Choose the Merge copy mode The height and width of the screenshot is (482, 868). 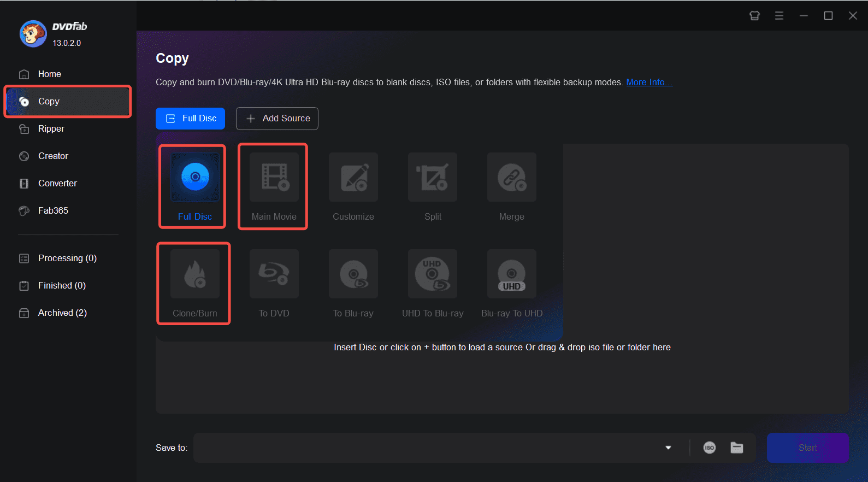tap(512, 177)
